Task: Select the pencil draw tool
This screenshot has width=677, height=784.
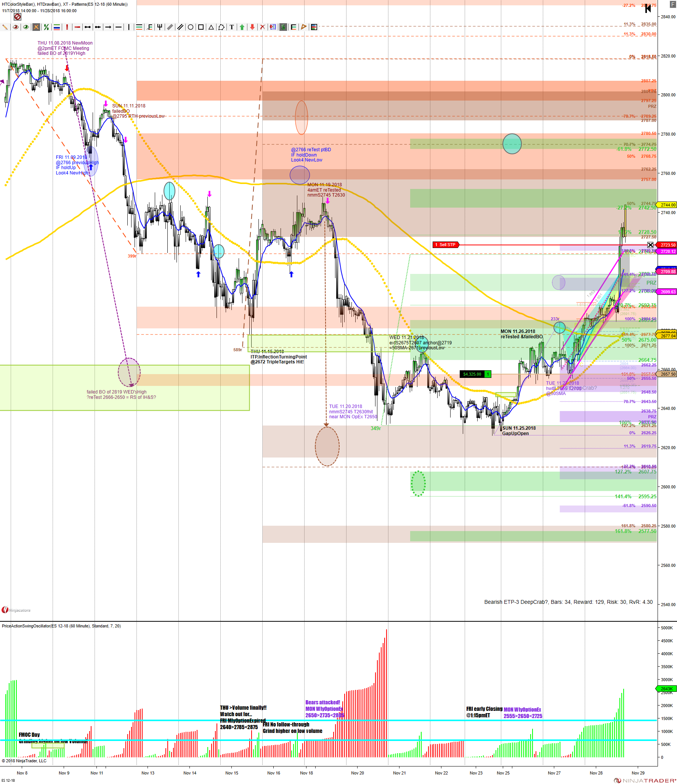Action: coord(5,27)
